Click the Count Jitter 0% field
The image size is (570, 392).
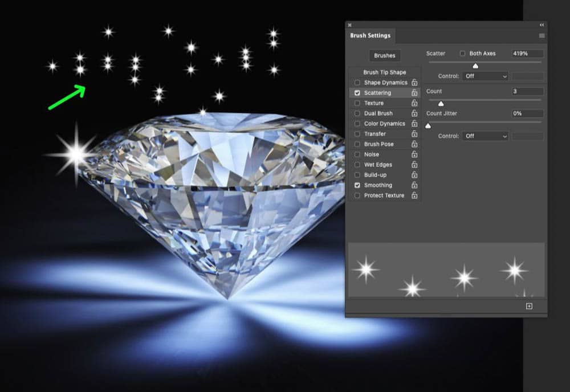[527, 113]
